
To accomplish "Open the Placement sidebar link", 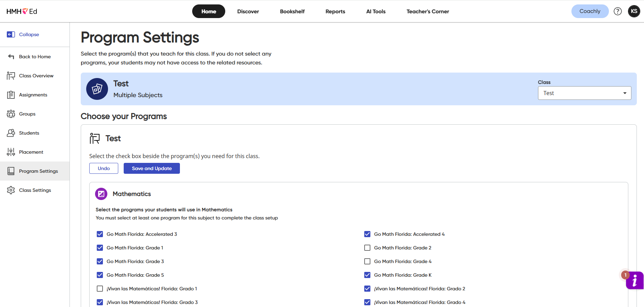I will point(31,152).
